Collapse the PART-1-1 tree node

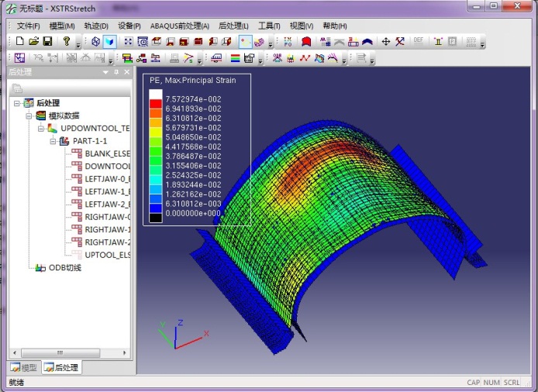[x=53, y=141]
